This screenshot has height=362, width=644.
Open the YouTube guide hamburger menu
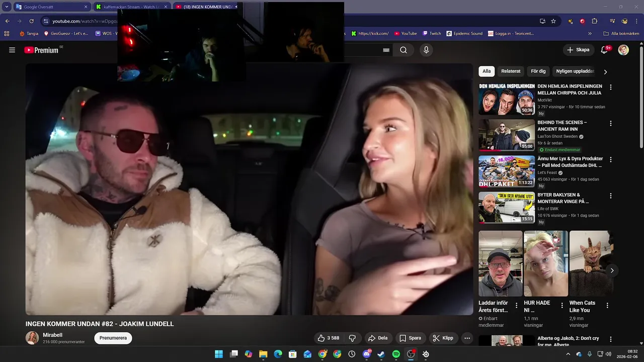tap(12, 50)
